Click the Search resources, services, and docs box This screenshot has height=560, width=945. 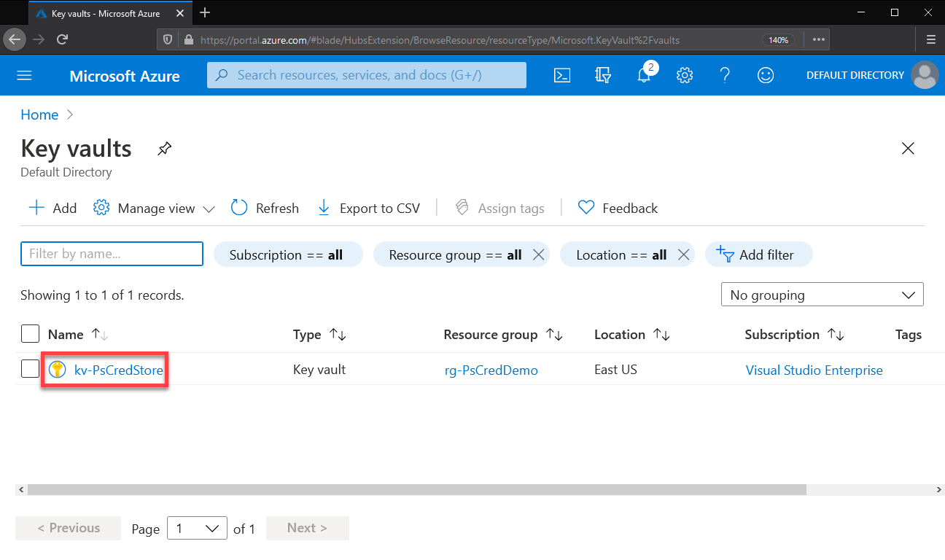[367, 75]
